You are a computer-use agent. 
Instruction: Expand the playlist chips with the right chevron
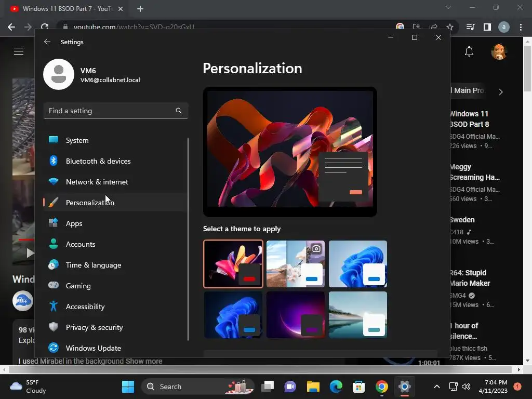tap(501, 91)
